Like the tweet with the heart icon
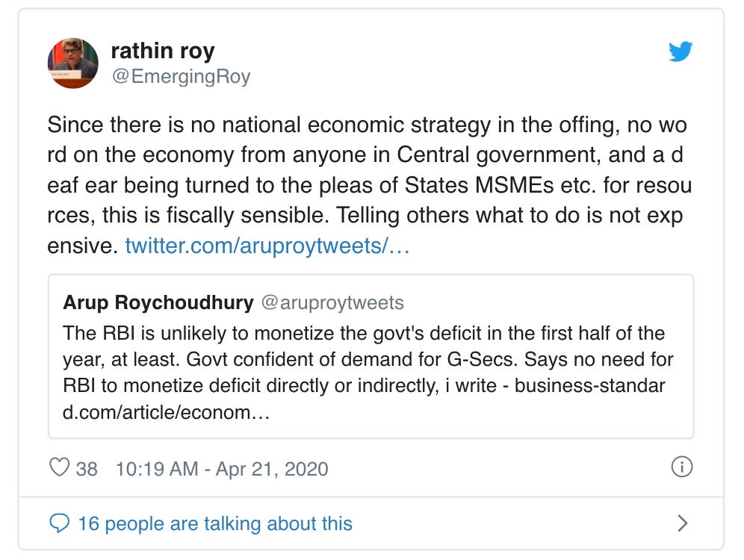Screen dimensions: 744x560 pyautogui.click(x=59, y=467)
